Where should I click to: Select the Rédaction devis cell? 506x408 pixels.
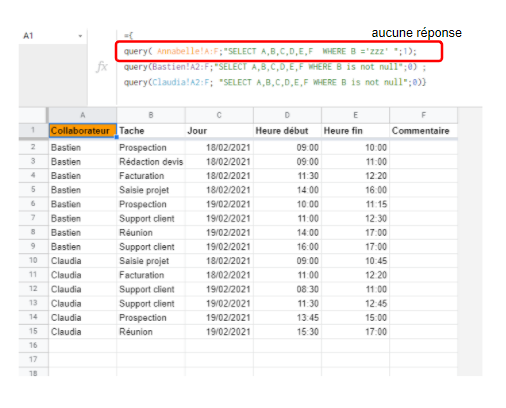pyautogui.click(x=151, y=162)
